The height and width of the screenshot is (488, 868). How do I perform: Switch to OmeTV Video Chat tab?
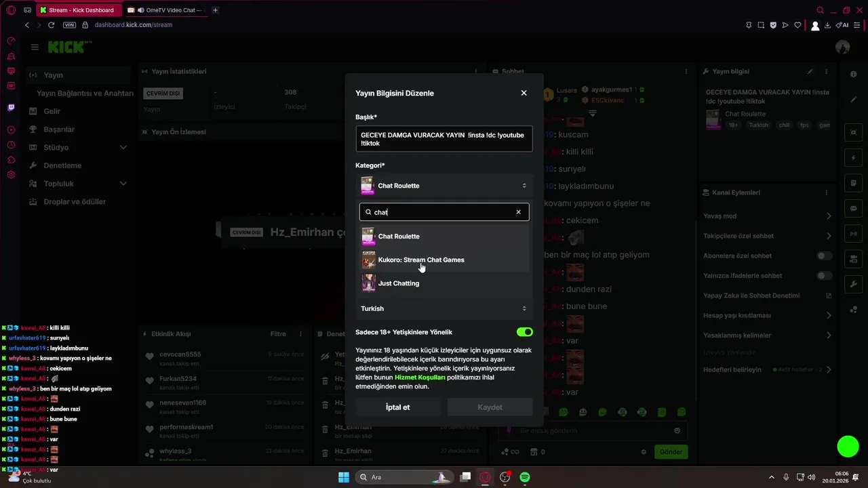165,10
